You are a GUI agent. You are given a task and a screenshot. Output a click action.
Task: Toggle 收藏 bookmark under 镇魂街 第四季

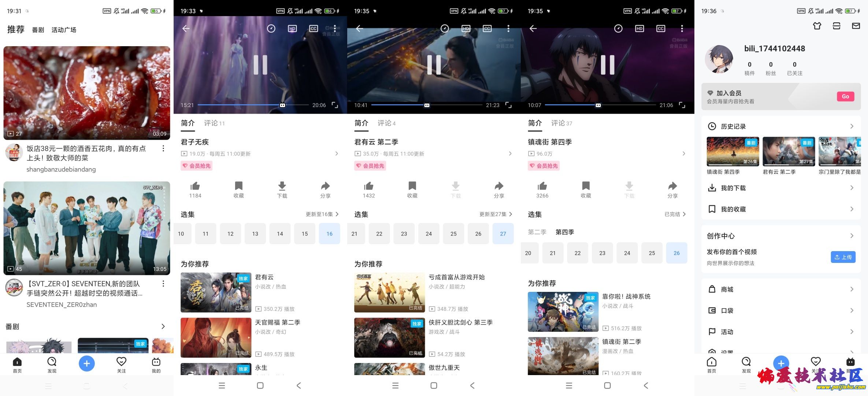pyautogui.click(x=586, y=186)
